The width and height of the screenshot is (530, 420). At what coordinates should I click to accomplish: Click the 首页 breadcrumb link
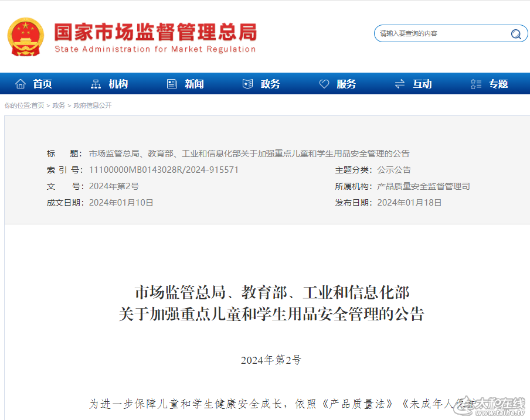click(x=38, y=105)
